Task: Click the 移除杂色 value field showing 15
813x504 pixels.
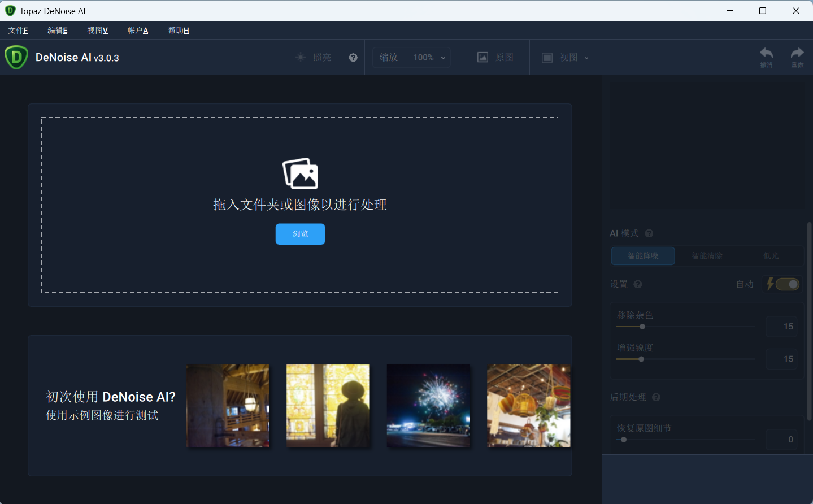Action: [x=782, y=327]
